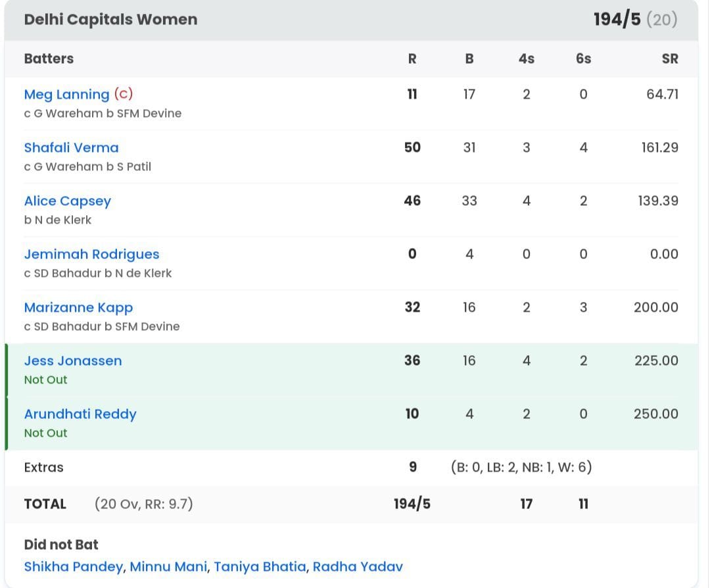This screenshot has height=588, width=710.
Task: Click the Extras row
Action: coord(43,467)
